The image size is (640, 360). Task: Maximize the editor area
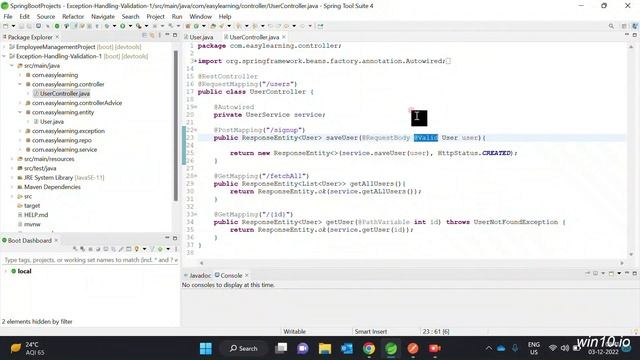[x=634, y=36]
